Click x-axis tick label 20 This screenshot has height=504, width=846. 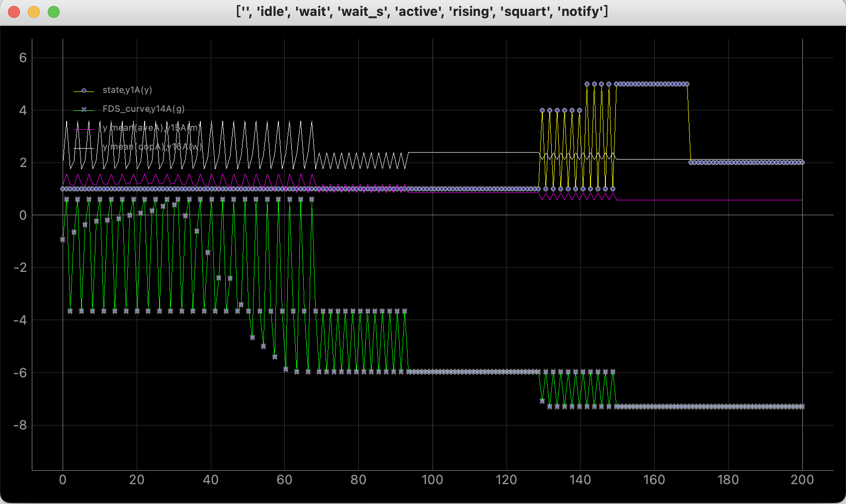click(x=137, y=480)
